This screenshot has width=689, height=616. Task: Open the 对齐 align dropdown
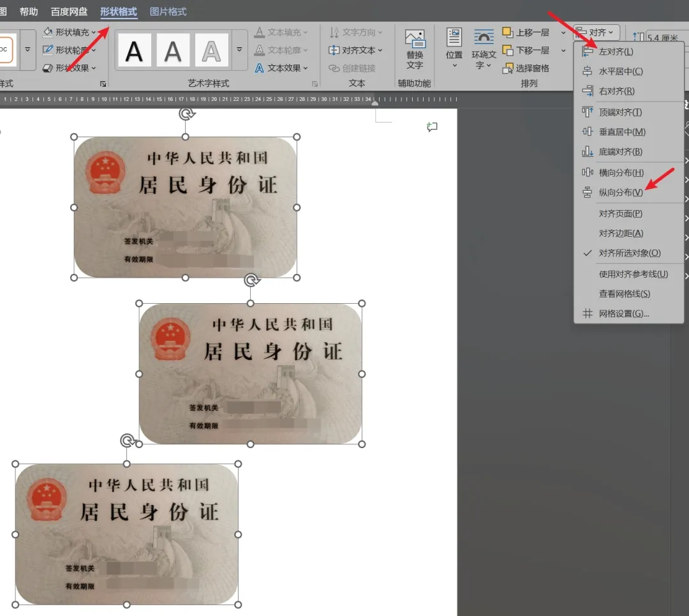coord(596,32)
